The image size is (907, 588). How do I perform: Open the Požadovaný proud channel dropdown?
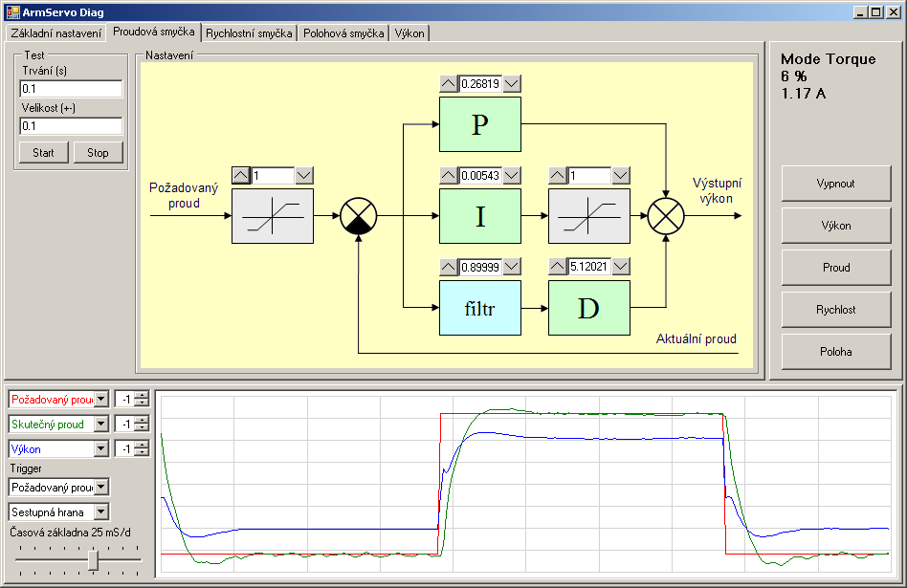pyautogui.click(x=101, y=400)
